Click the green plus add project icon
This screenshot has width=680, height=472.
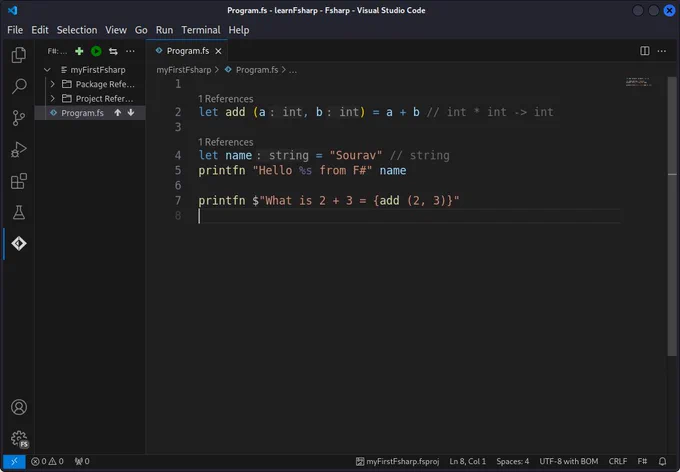tap(79, 51)
